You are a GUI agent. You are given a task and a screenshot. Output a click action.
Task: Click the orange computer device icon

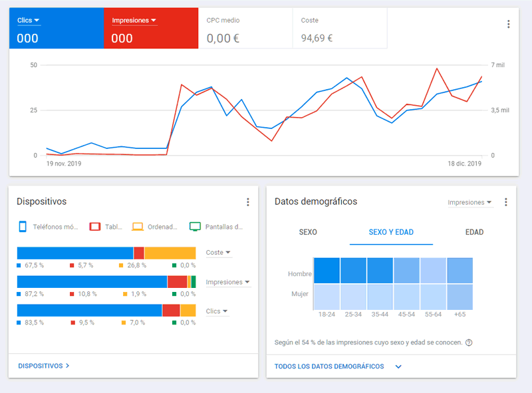(x=138, y=227)
